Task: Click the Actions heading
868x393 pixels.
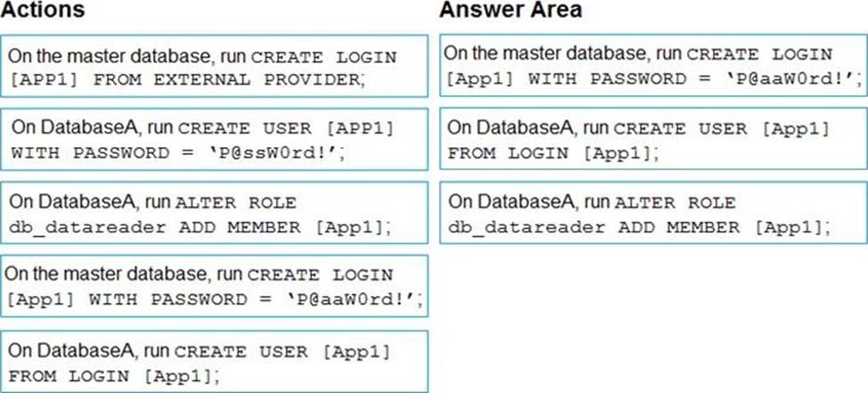Action: point(43,11)
